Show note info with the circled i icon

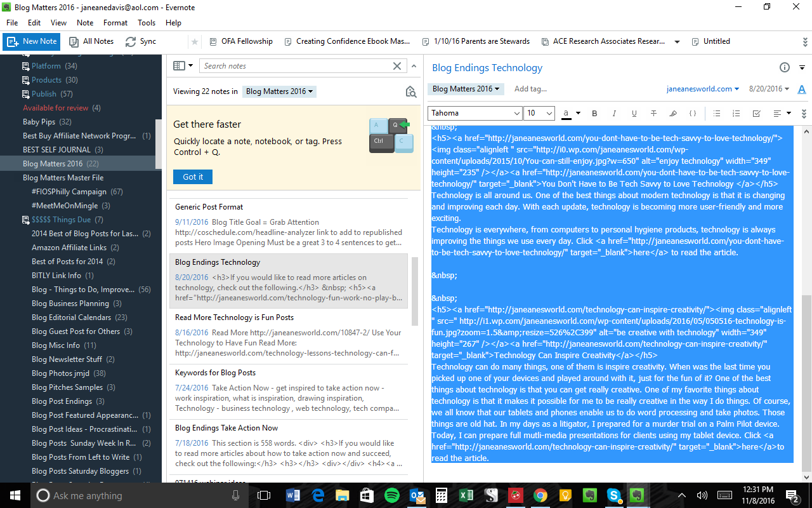(x=785, y=68)
